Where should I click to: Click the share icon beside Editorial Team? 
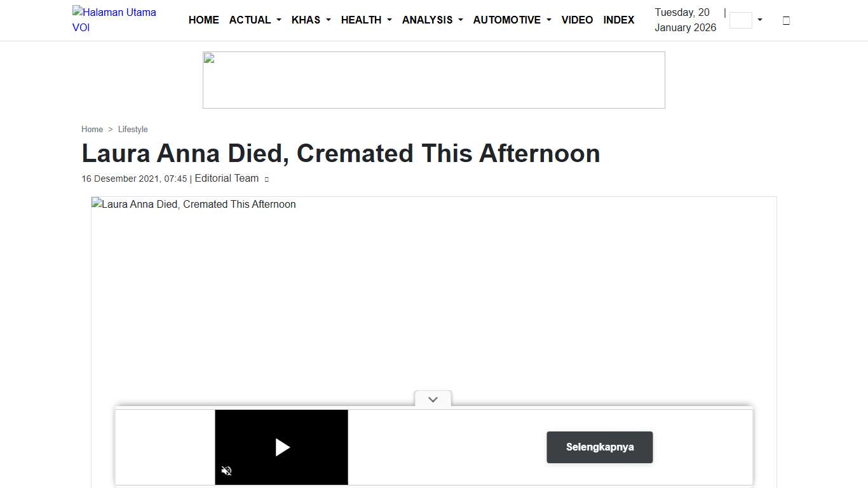(266, 179)
